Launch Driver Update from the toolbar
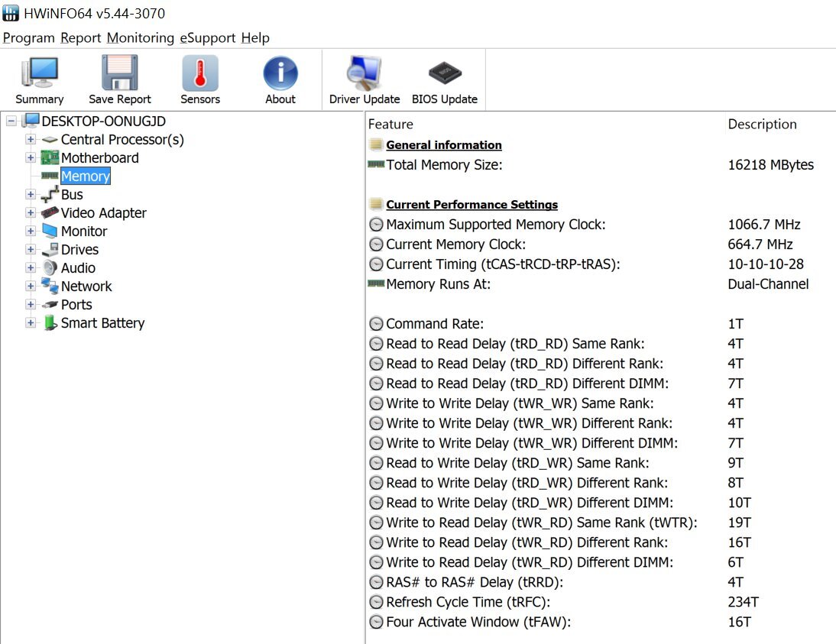The width and height of the screenshot is (836, 644). click(365, 74)
